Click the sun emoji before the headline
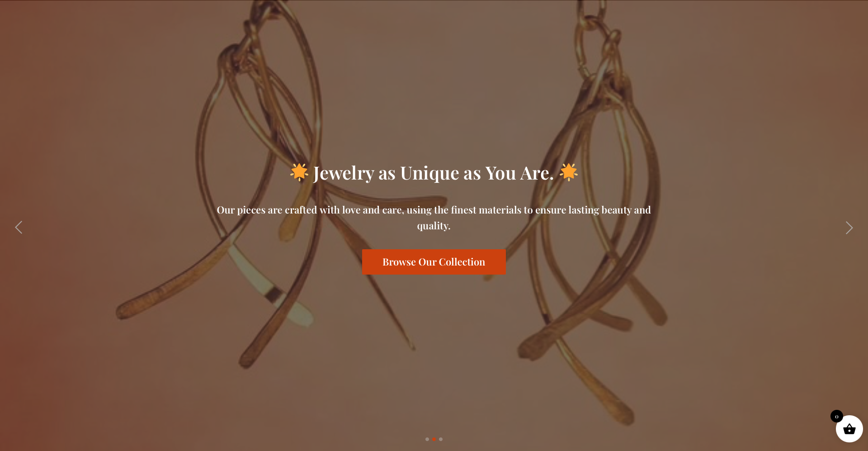 click(299, 172)
